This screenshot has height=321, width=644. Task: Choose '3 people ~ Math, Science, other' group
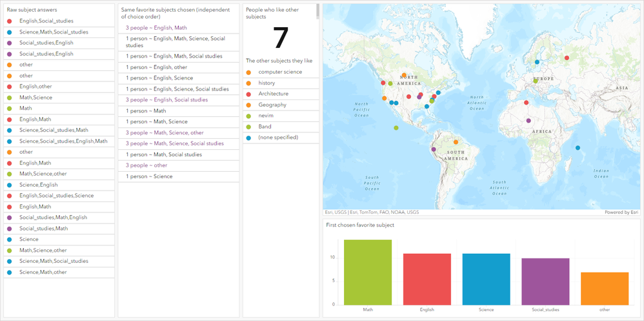point(179,133)
